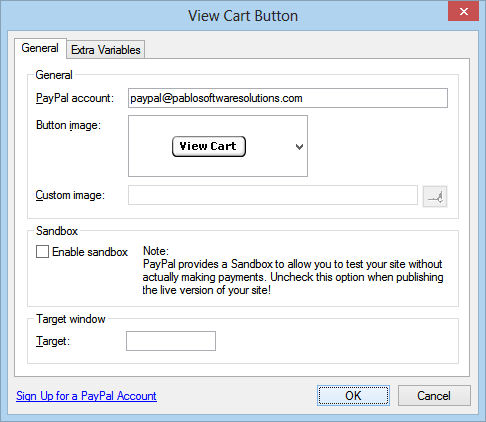Screen dimensions: 486x422
Task: Select the View Cart button image preview
Action: coord(209,146)
